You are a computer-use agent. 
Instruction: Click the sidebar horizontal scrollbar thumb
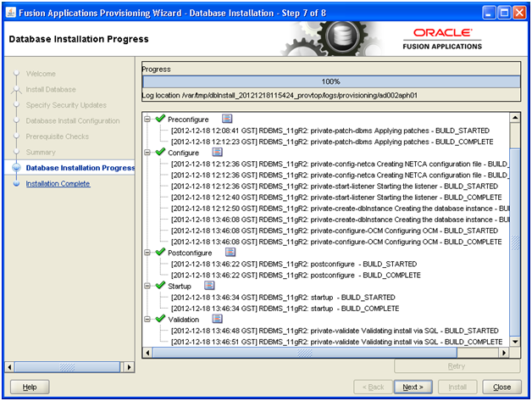[x=67, y=367]
